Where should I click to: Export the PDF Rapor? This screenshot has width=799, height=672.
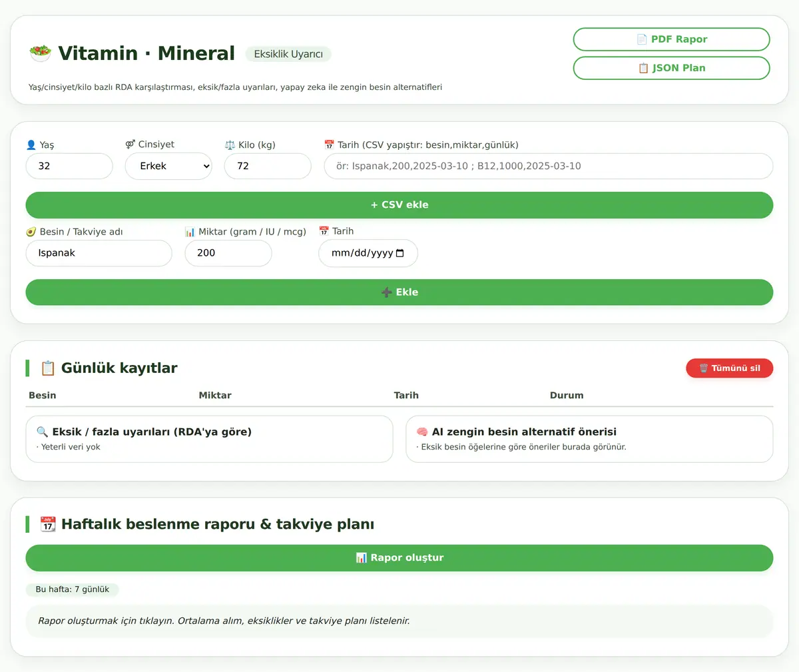pyautogui.click(x=671, y=39)
